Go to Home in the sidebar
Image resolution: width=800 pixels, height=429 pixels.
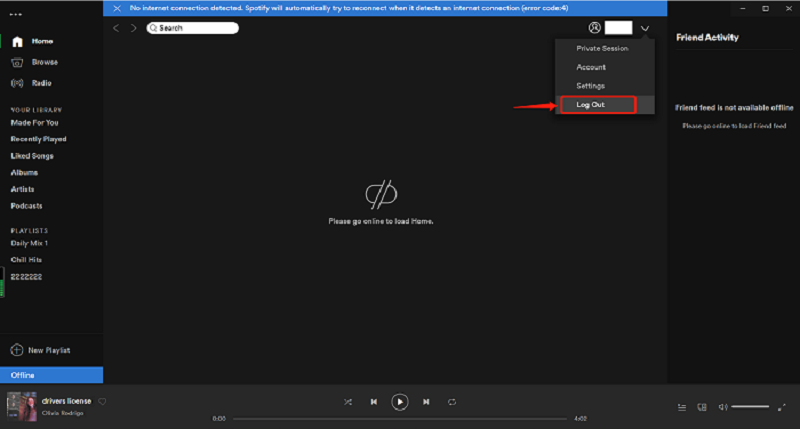point(42,41)
